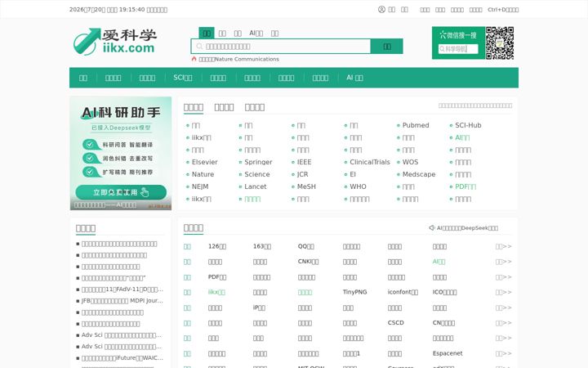The height and width of the screenshot is (368, 588).
Task: Open the WOS link
Action: [410, 162]
